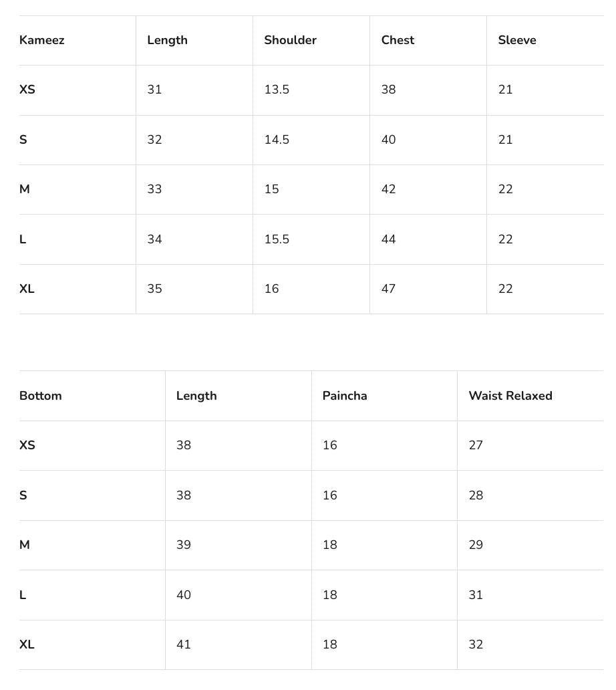
Task: Click Bottom length value 41
Action: 184,645
